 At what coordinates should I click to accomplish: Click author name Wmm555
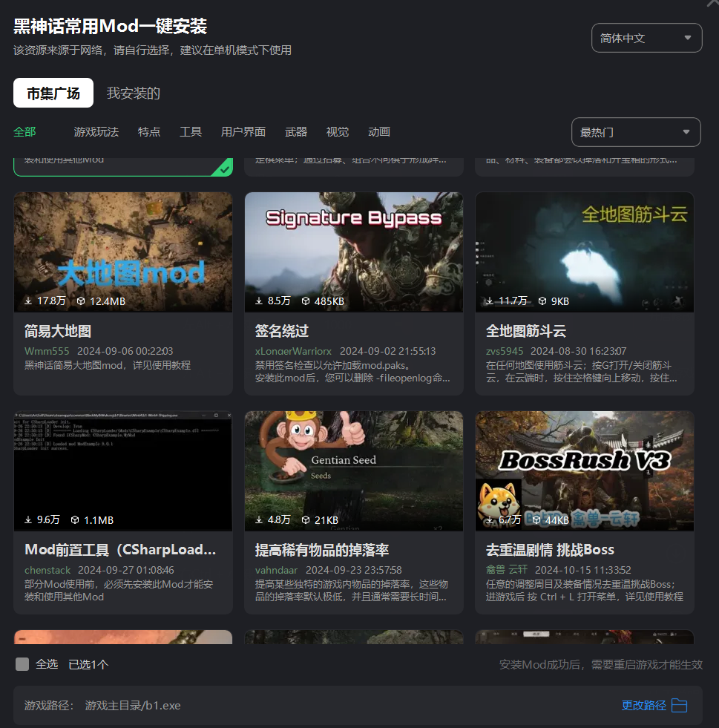[x=47, y=351]
